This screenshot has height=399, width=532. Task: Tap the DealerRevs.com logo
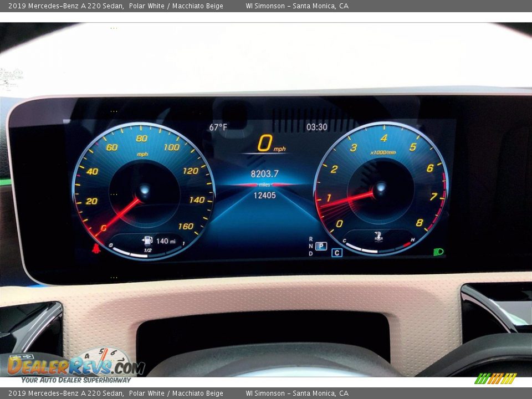click(76, 366)
